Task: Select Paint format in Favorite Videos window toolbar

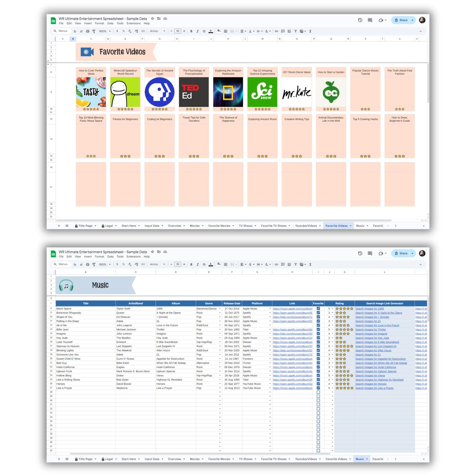Action: 94,31
